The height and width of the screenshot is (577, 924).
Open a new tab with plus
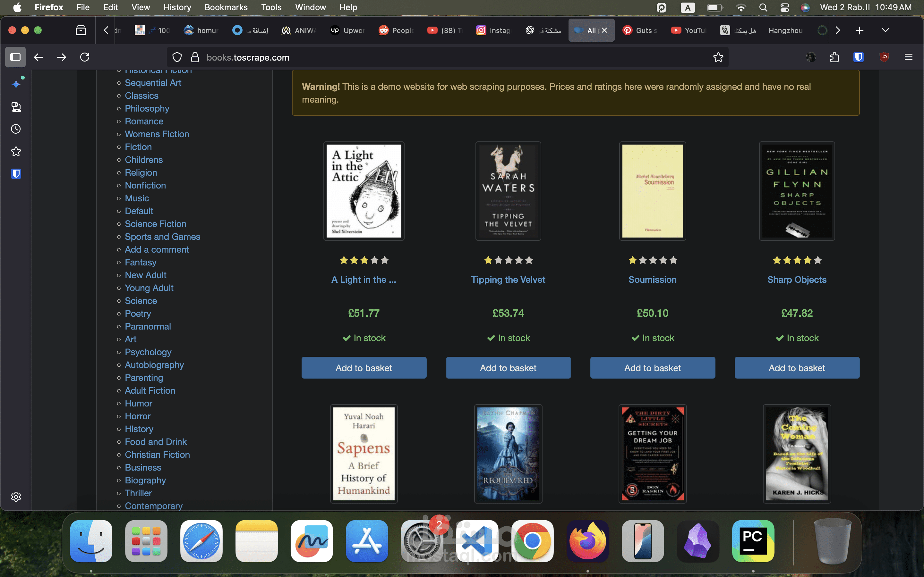click(860, 30)
